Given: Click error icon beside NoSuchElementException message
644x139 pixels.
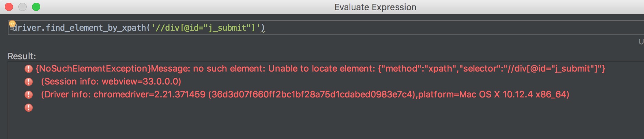Looking at the screenshot, I should click(x=29, y=69).
